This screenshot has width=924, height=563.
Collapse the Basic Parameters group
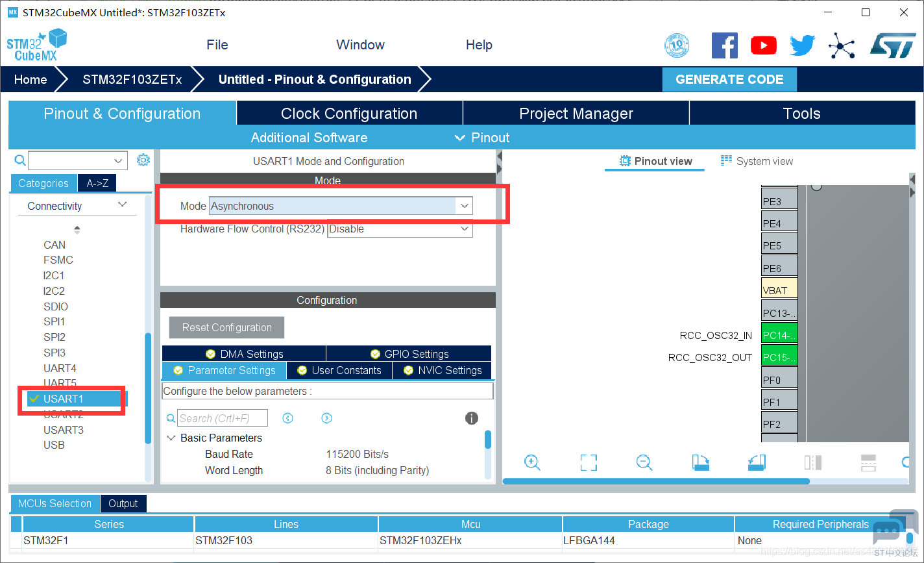(171, 438)
